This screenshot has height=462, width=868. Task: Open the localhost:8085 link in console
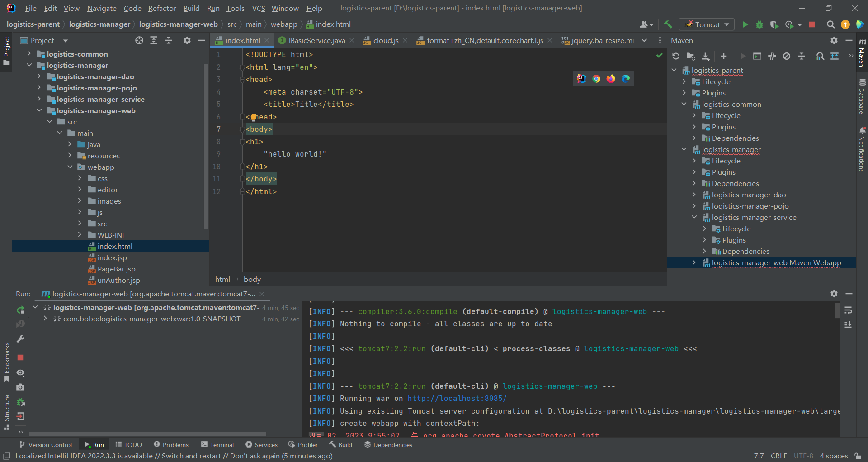click(x=457, y=399)
